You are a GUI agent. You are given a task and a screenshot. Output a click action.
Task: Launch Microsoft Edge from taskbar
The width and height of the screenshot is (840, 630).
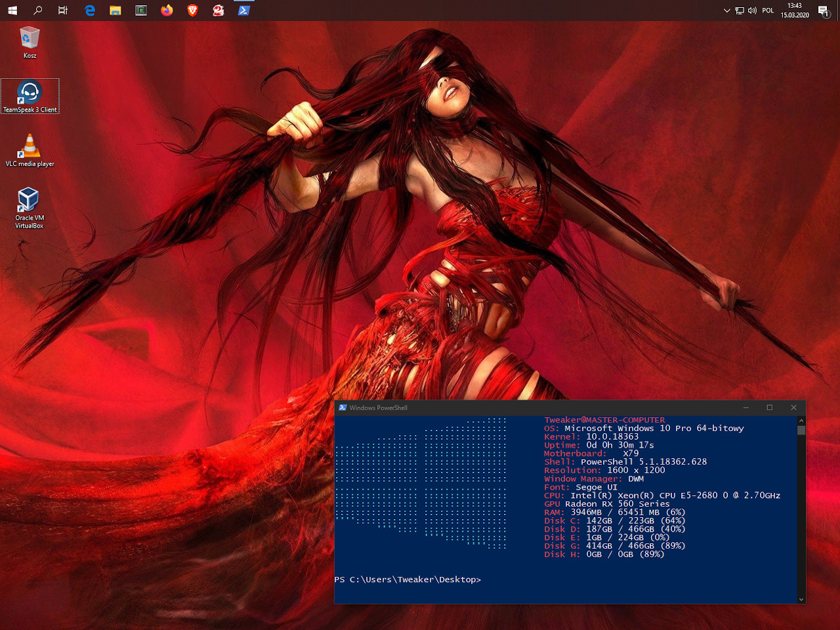point(90,10)
